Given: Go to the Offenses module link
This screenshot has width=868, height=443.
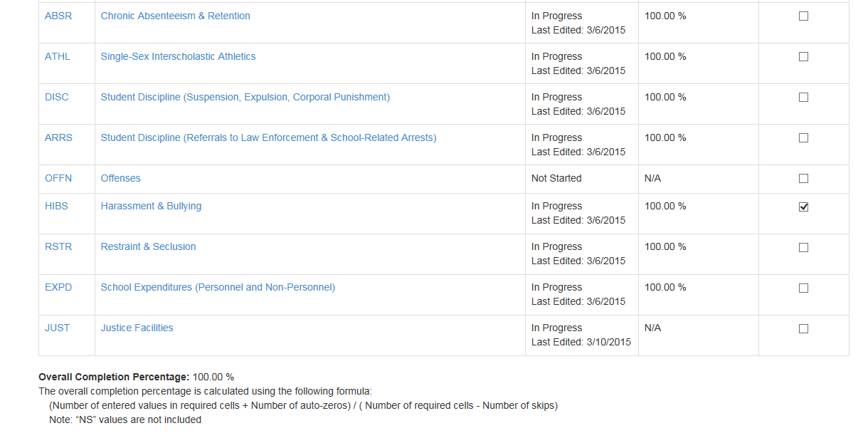Looking at the screenshot, I should (120, 178).
